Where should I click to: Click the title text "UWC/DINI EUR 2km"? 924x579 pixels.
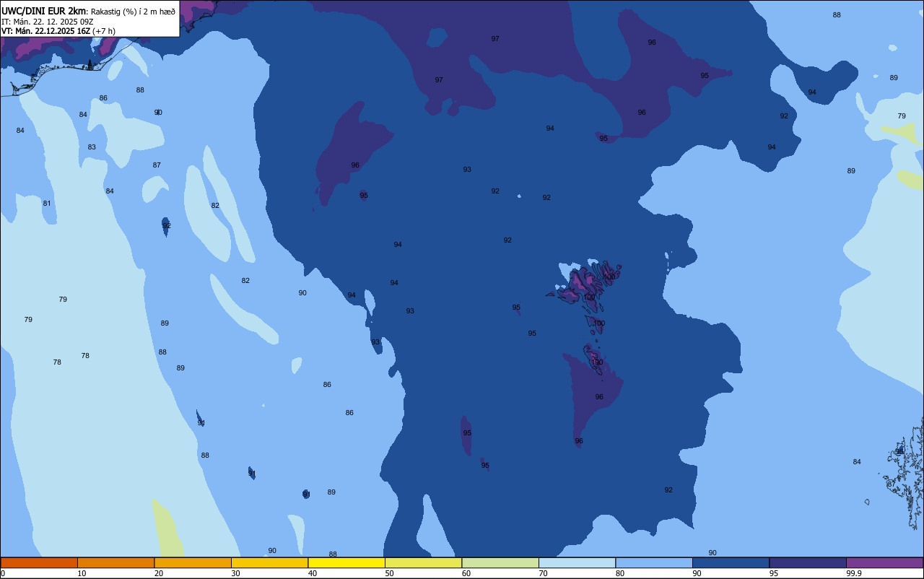(x=43, y=11)
